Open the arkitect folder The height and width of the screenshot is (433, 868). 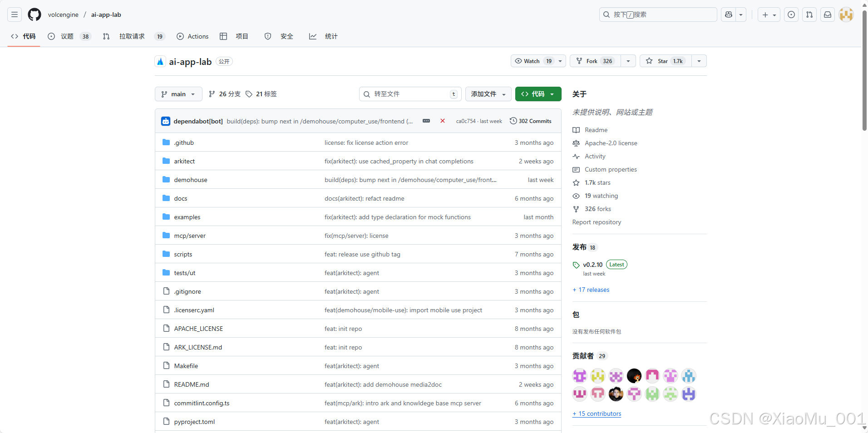[x=184, y=161]
